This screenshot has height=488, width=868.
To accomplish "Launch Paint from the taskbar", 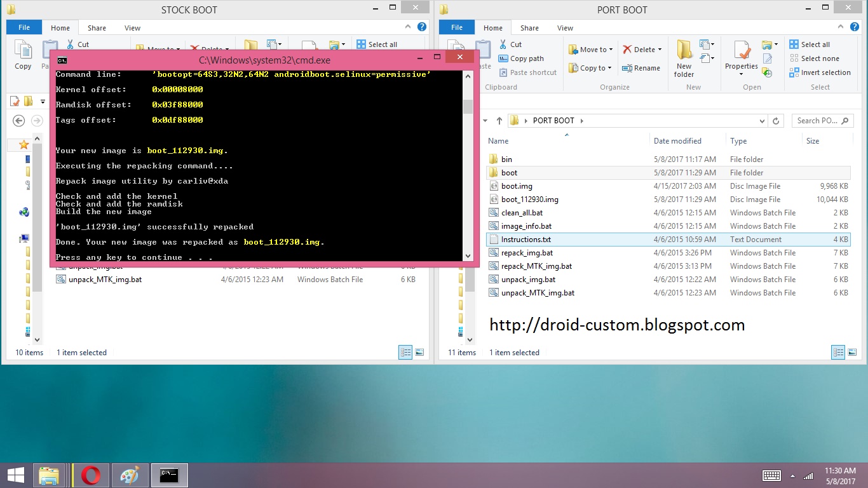I will 130,475.
